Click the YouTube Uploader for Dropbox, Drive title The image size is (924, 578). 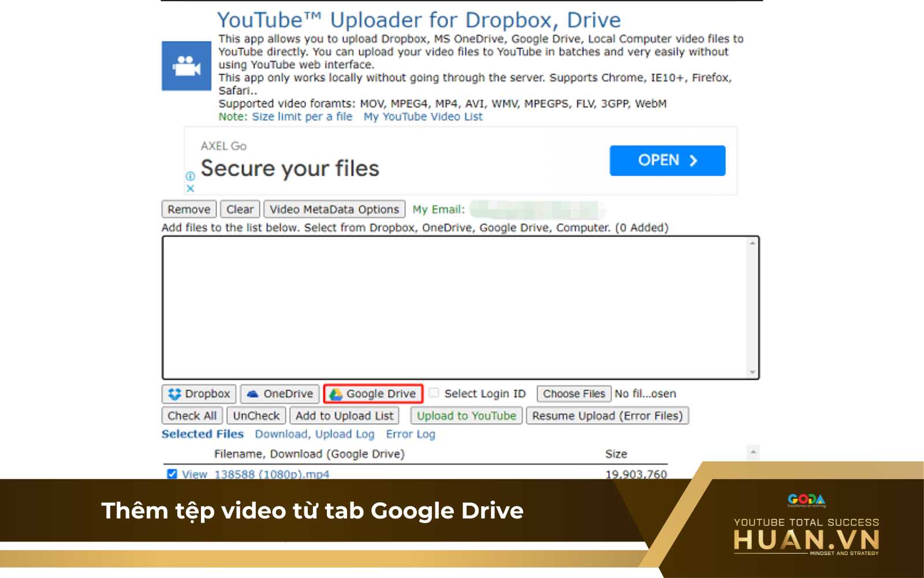tap(419, 20)
